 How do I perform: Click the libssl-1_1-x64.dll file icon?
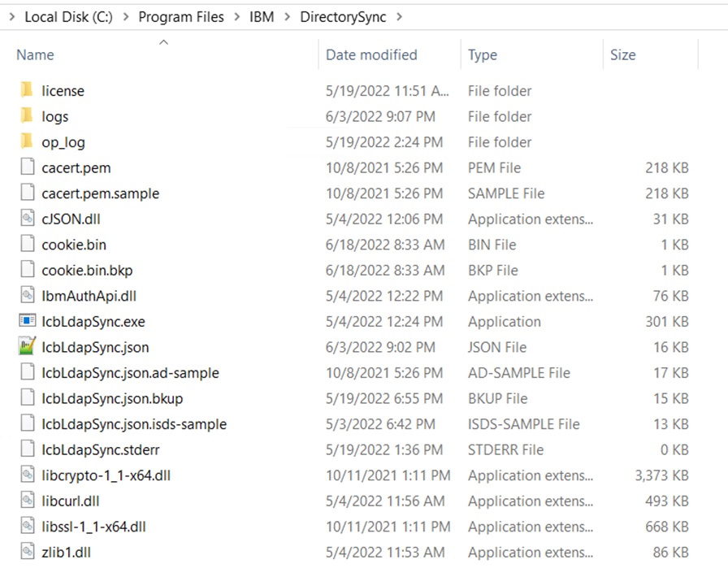tap(28, 526)
